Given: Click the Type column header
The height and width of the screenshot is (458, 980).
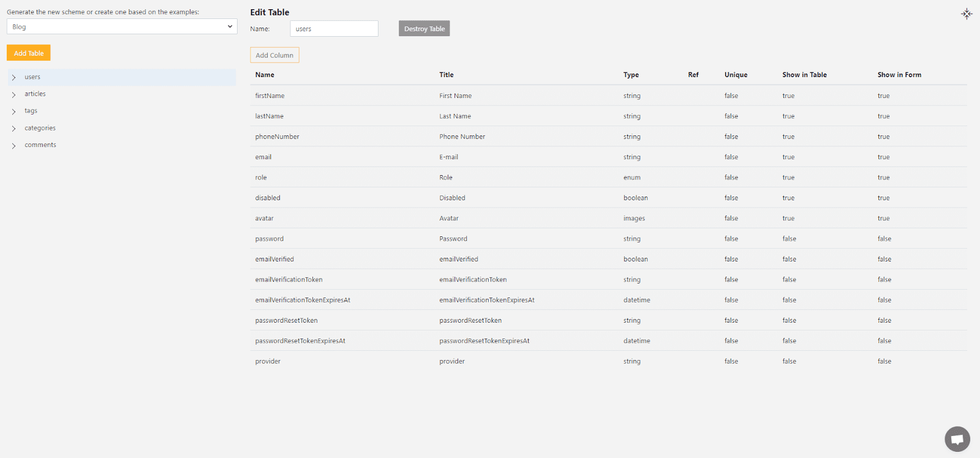Looking at the screenshot, I should tap(631, 75).
